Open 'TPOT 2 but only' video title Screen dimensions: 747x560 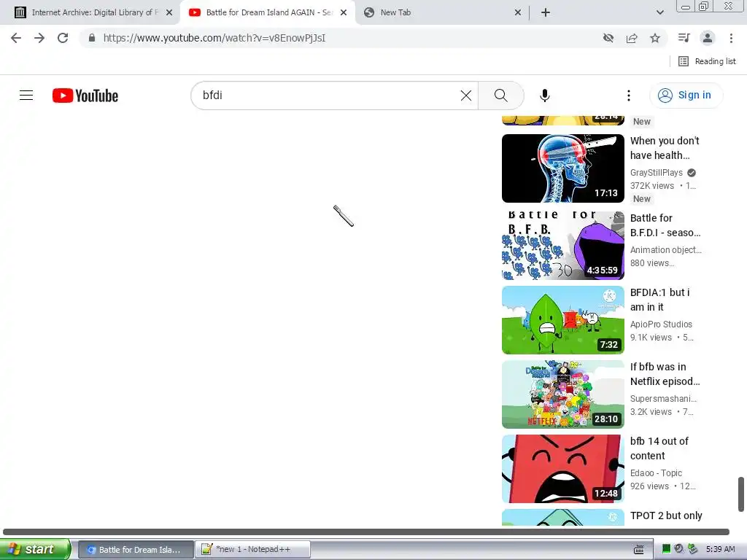coord(666,516)
